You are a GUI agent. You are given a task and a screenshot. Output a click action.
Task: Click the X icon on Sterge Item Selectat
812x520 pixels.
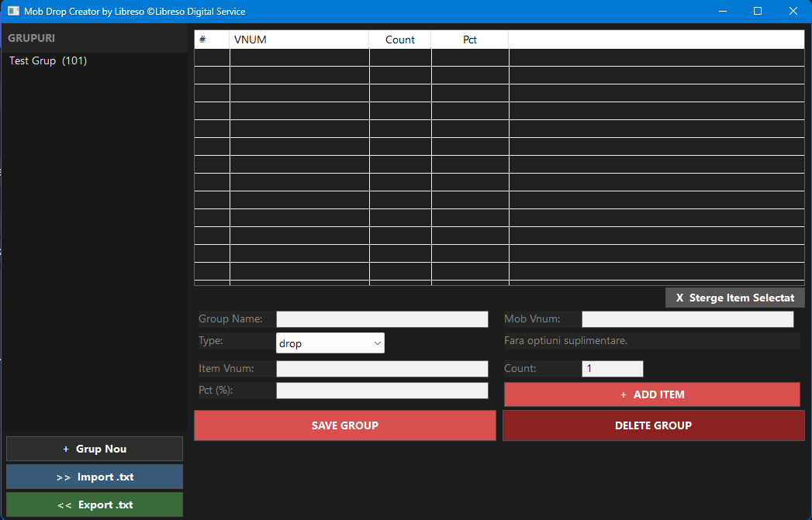(679, 298)
